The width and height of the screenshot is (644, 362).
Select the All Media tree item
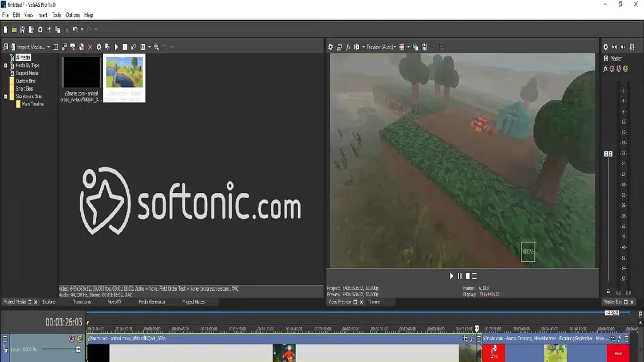23,57
